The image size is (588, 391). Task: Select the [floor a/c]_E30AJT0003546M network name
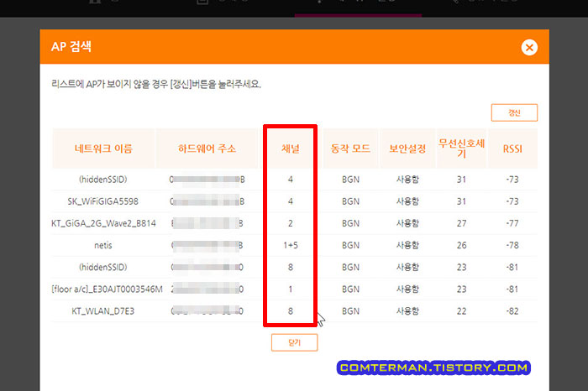pos(108,289)
